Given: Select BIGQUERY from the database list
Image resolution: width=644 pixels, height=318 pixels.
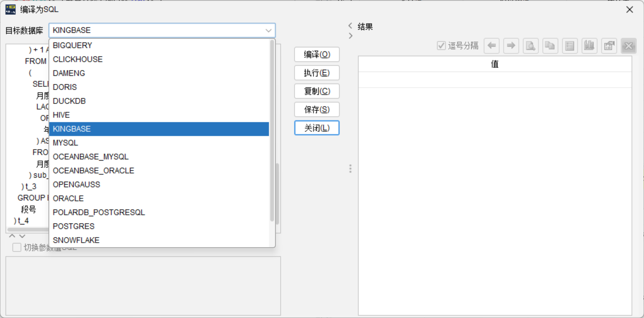Looking at the screenshot, I should [159, 46].
